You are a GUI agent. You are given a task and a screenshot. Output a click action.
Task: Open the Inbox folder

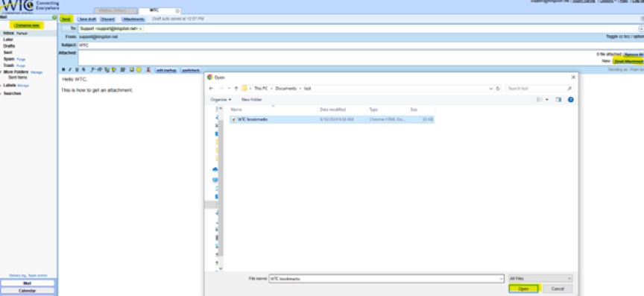[9, 33]
